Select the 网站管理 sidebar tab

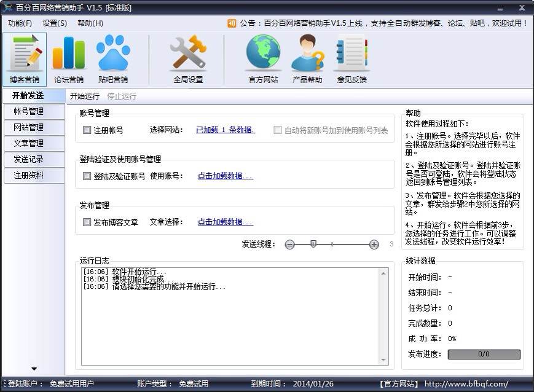pos(34,127)
